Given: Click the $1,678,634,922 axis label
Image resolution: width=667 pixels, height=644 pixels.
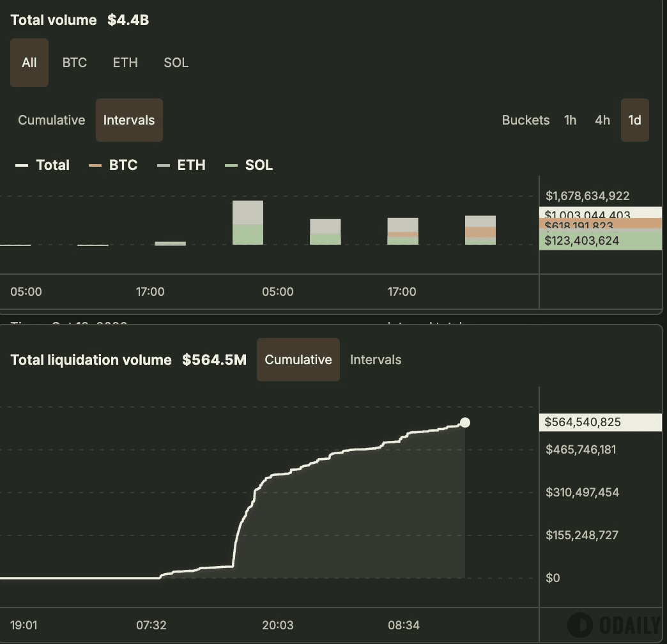Looking at the screenshot, I should tap(587, 195).
